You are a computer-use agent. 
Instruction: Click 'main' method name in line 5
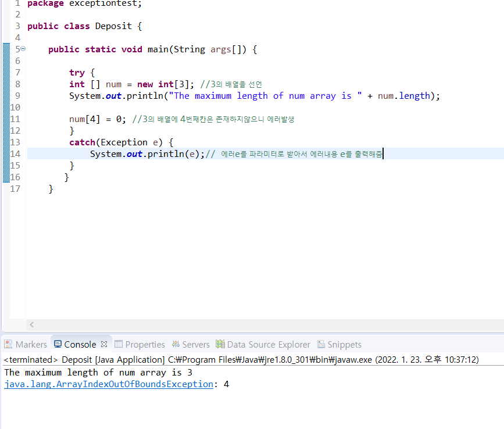click(x=158, y=49)
